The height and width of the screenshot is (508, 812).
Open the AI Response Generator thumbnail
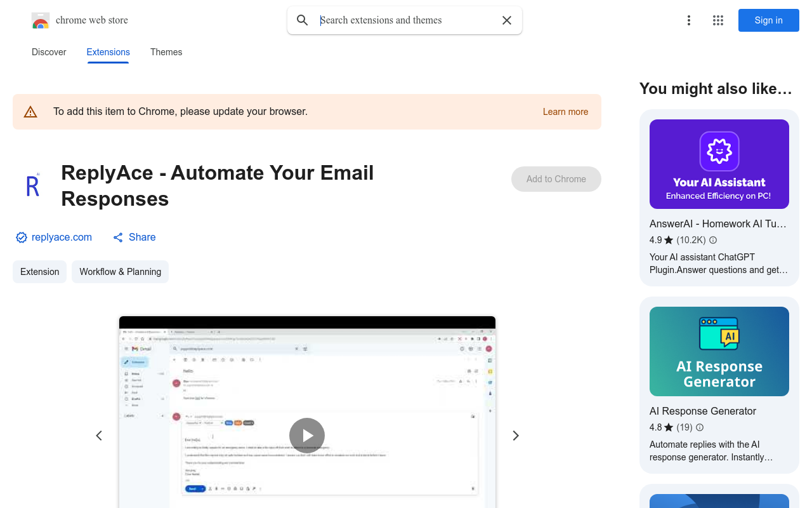click(719, 351)
